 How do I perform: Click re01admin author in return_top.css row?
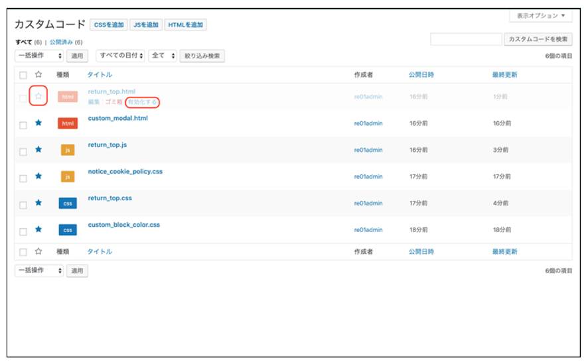pos(368,203)
